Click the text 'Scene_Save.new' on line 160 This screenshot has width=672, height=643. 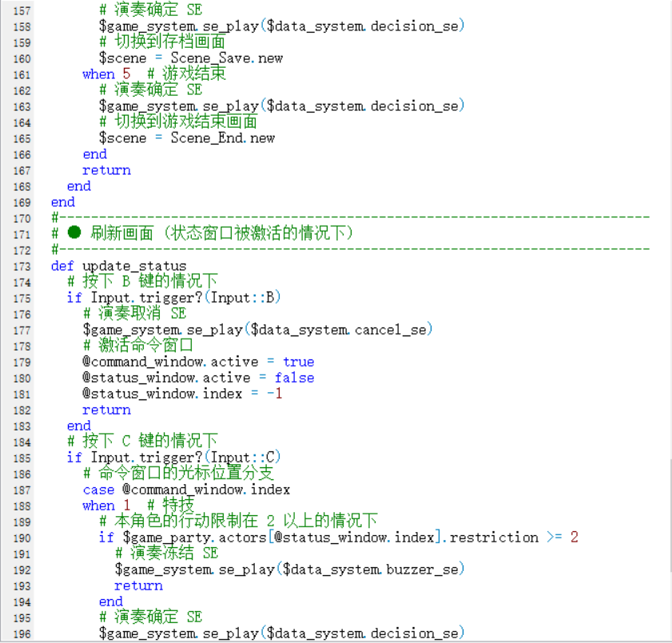[x=227, y=58]
